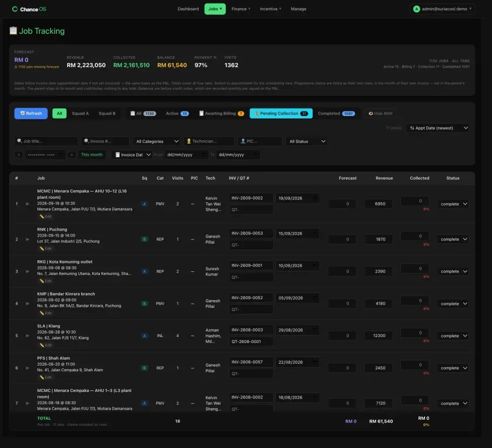Click the Technician filter field
The image size is (492, 448).
(x=209, y=141)
